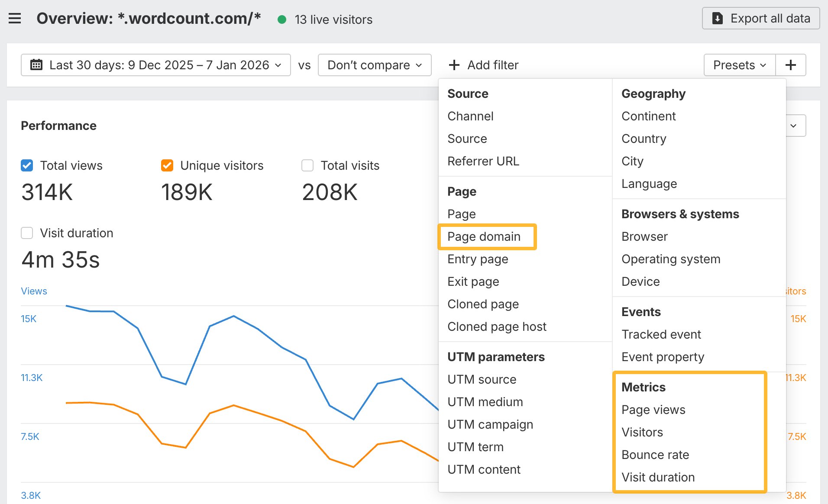
Task: Select the Country filter under Geography
Action: [644, 139]
